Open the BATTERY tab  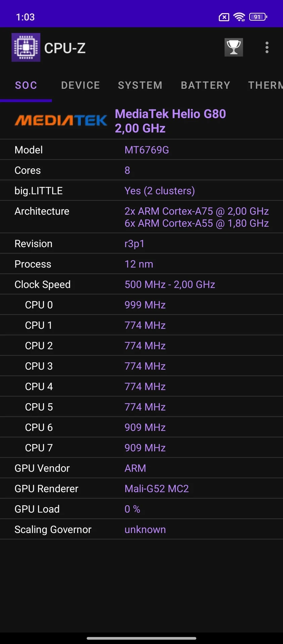(x=205, y=85)
